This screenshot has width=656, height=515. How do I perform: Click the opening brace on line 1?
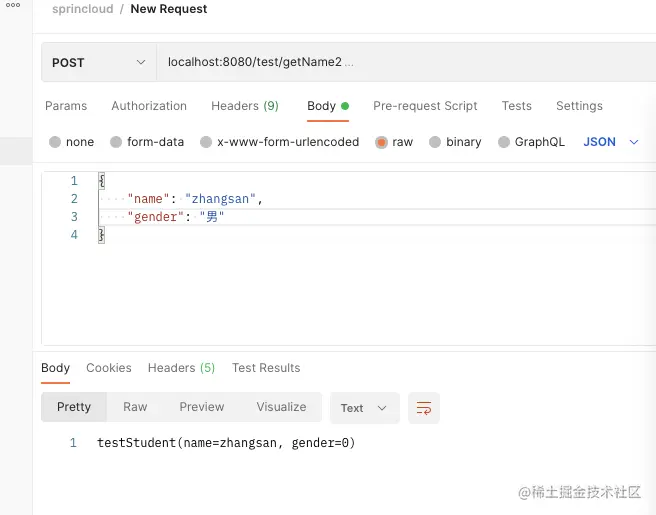(x=101, y=181)
